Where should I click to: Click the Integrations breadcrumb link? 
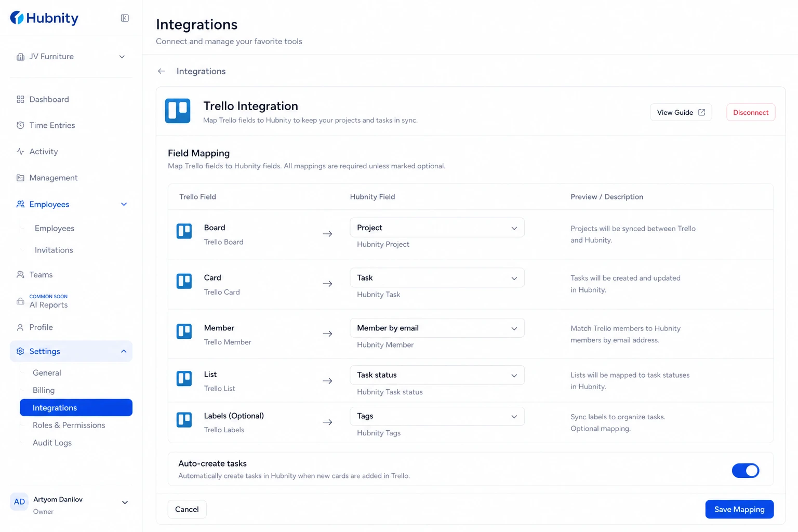(x=201, y=71)
